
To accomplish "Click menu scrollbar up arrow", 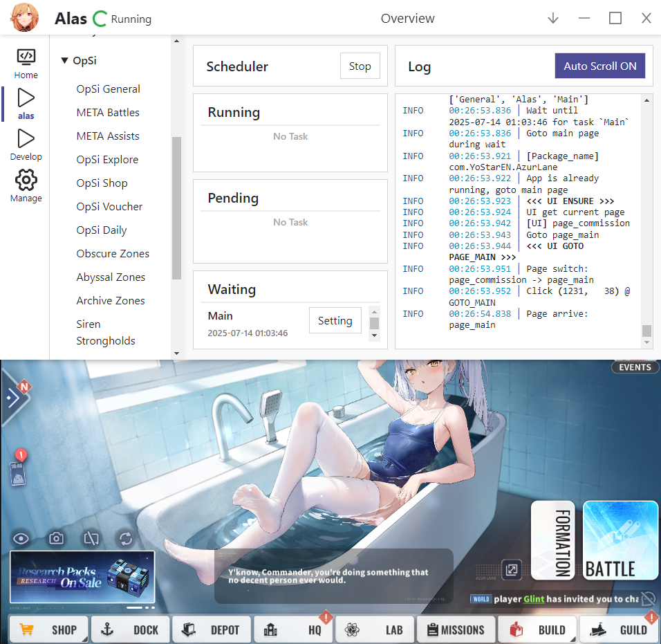I will [176, 41].
